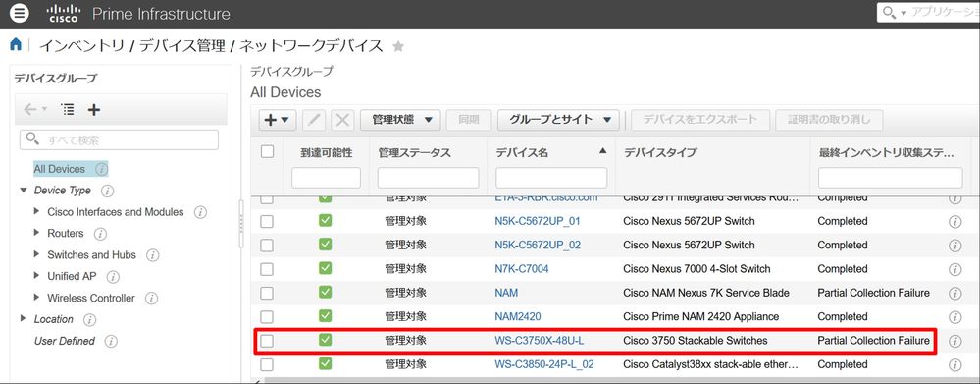This screenshot has width=980, height=384.
Task: Show info icon beside Routers group
Action: click(100, 234)
